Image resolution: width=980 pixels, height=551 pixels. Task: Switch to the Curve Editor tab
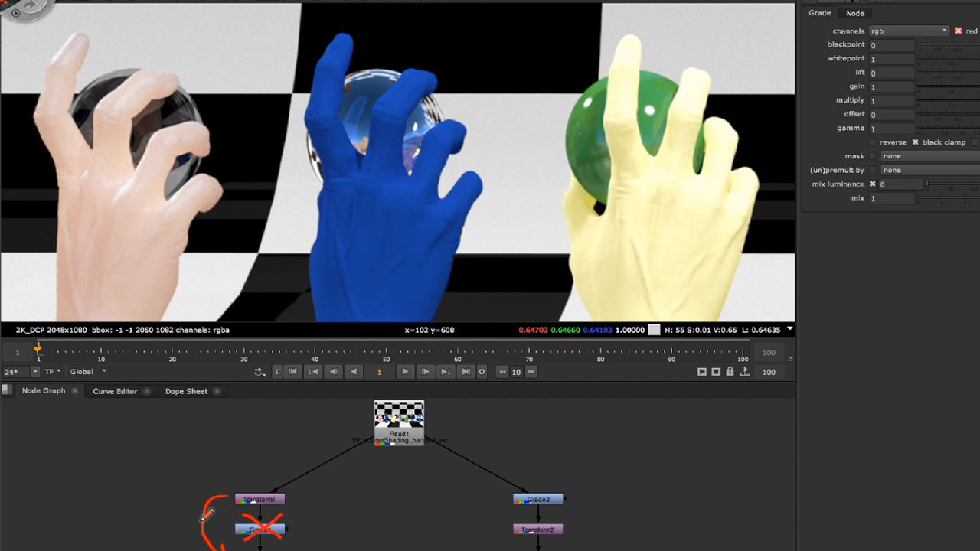[x=115, y=391]
